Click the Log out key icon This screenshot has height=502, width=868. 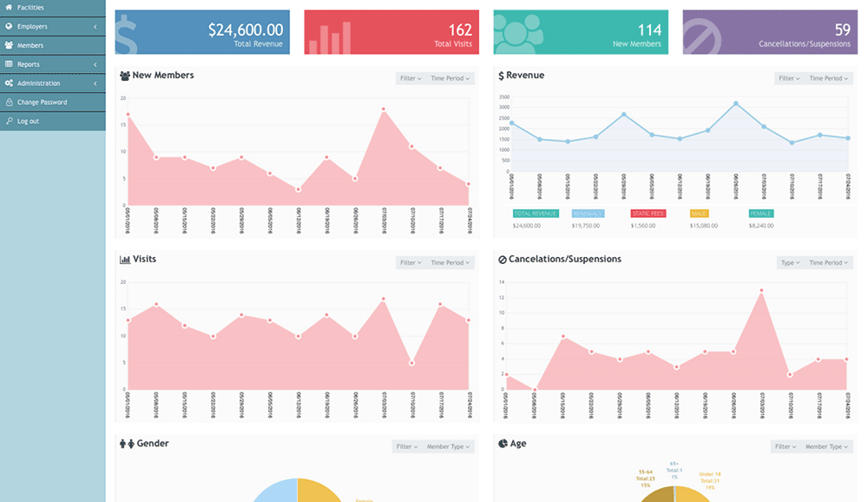[8, 121]
